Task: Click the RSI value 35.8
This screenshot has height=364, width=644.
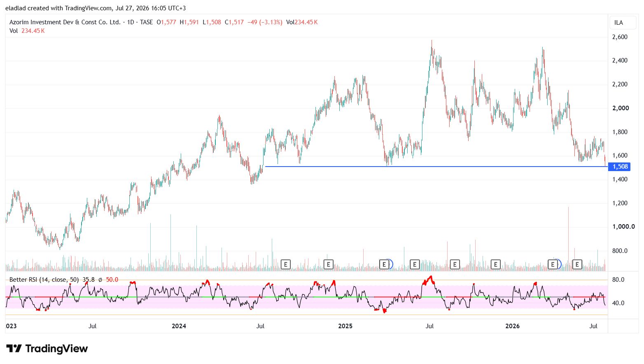Action: pyautogui.click(x=89, y=280)
